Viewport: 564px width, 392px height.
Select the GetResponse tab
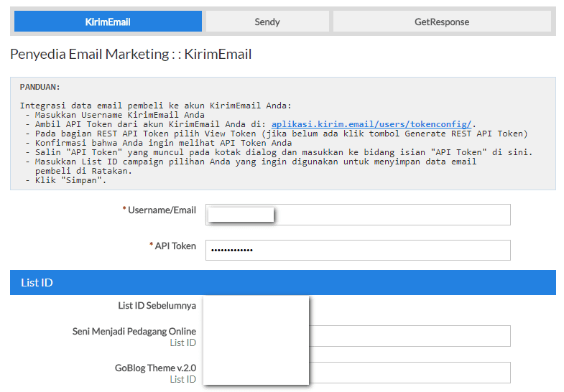coord(442,22)
